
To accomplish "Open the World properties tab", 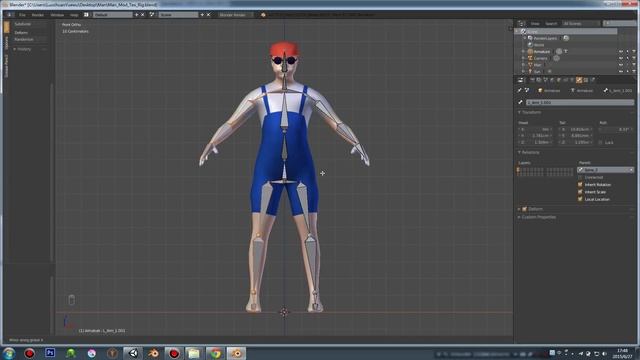I will [x=551, y=80].
